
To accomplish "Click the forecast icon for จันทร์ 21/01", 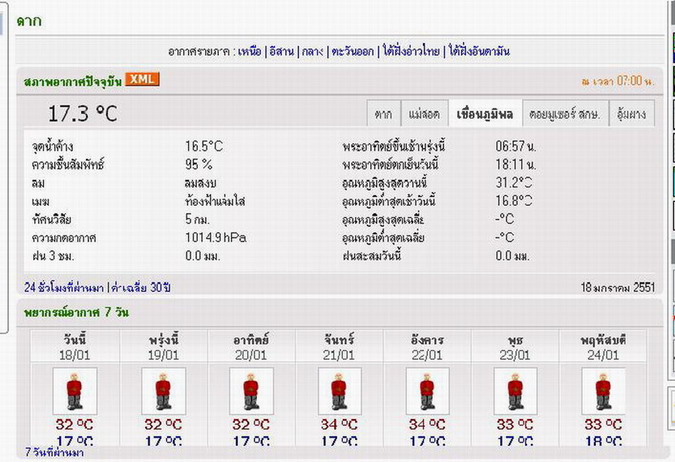I will pyautogui.click(x=339, y=390).
